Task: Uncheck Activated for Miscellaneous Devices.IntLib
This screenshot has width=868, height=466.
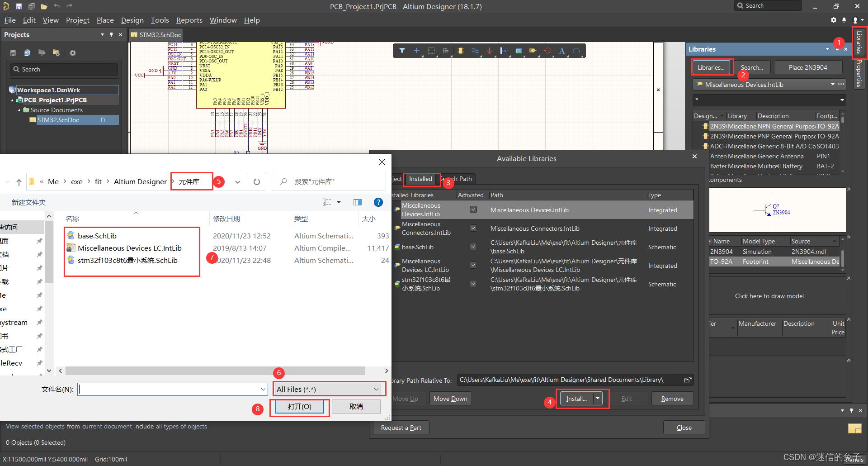Action: pos(473,209)
